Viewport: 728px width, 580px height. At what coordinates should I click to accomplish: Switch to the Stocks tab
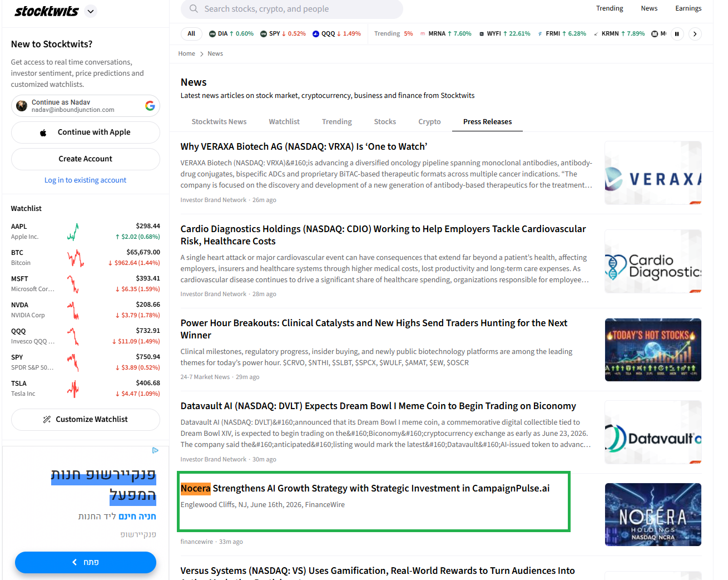(x=385, y=122)
